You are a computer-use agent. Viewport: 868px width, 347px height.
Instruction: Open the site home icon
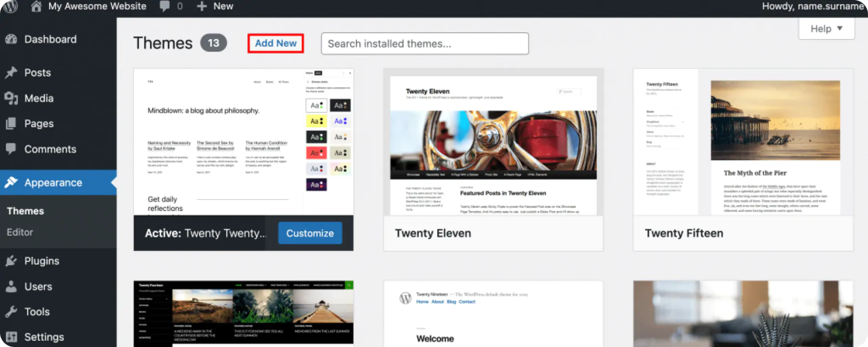(36, 6)
